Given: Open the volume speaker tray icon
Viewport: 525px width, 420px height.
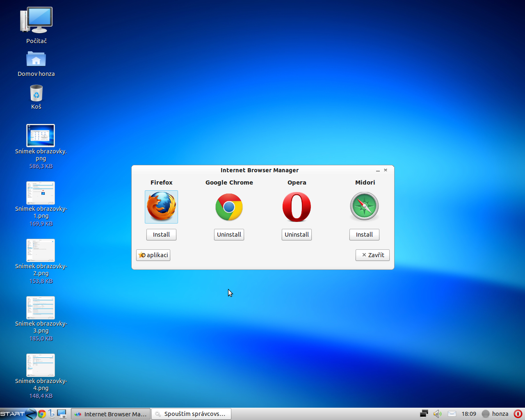Looking at the screenshot, I should [437, 414].
